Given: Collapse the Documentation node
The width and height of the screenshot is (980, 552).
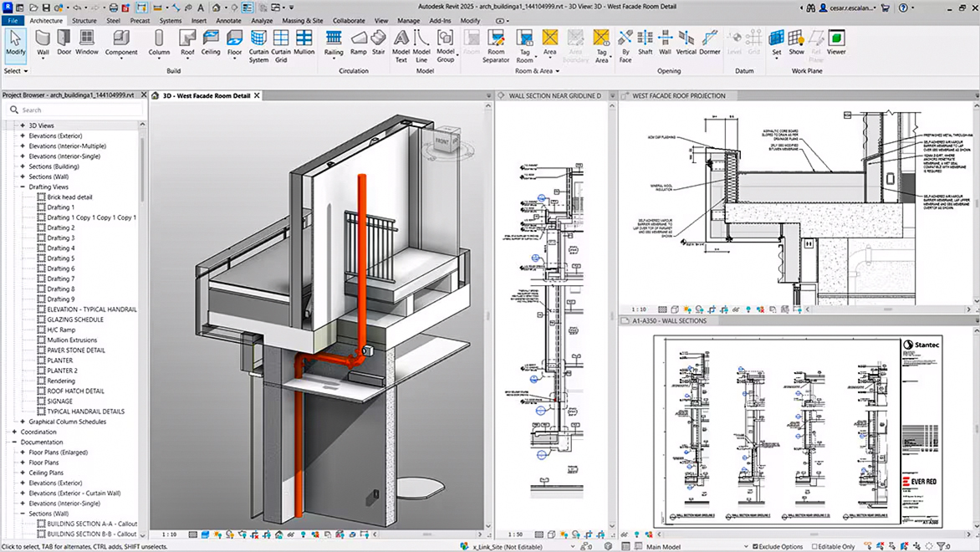Looking at the screenshot, I should click(x=14, y=442).
